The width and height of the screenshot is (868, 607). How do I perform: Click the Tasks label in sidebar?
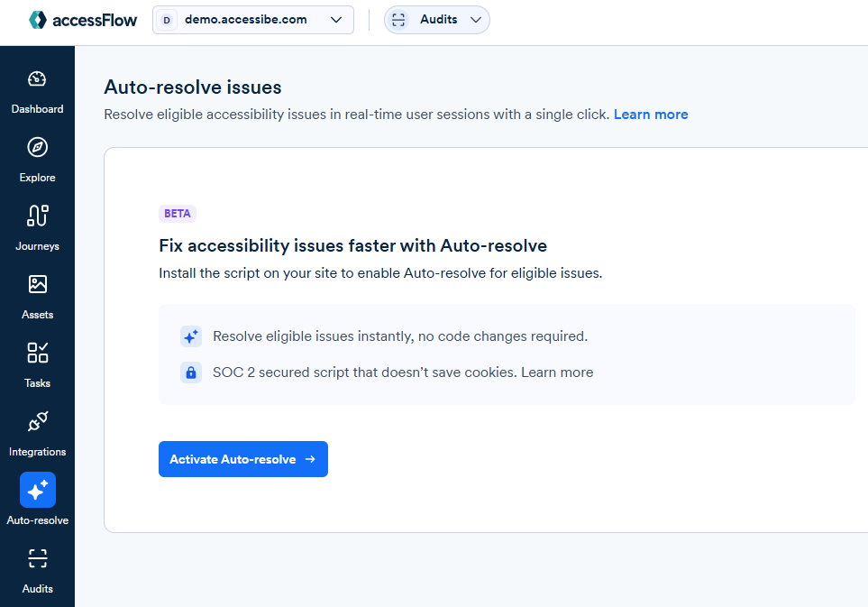pyautogui.click(x=37, y=383)
